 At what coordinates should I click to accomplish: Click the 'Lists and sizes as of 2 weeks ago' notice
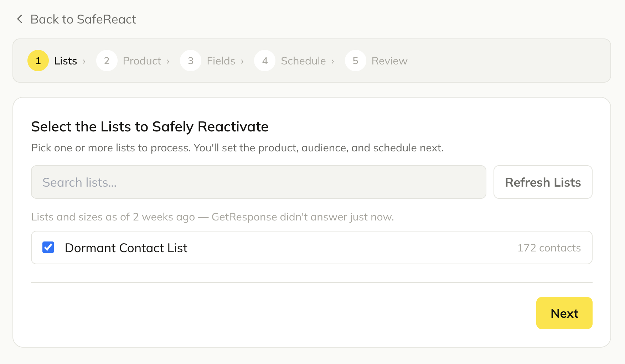point(212,217)
